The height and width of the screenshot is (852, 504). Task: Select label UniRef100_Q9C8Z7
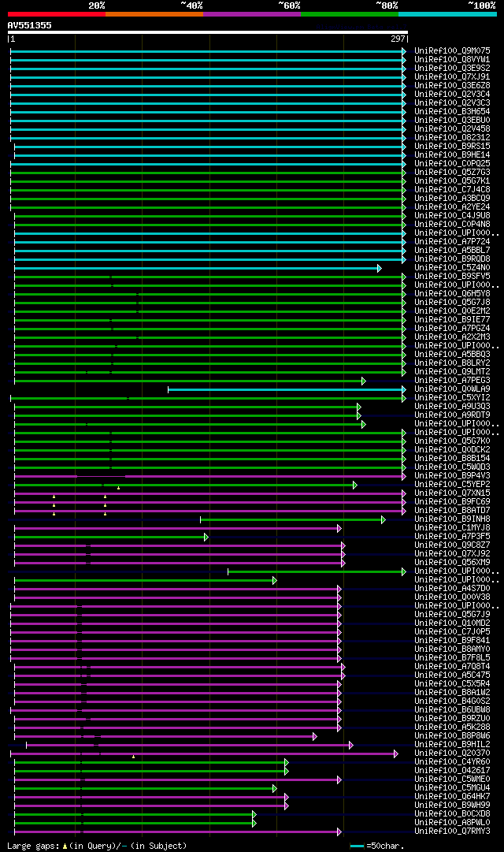click(452, 545)
